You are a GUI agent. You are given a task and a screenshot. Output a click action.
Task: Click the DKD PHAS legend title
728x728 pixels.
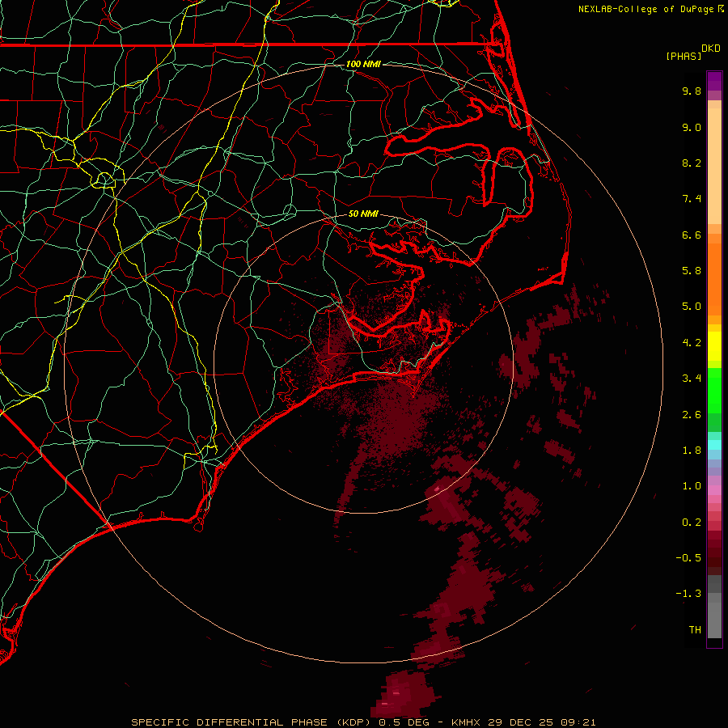coord(693,52)
